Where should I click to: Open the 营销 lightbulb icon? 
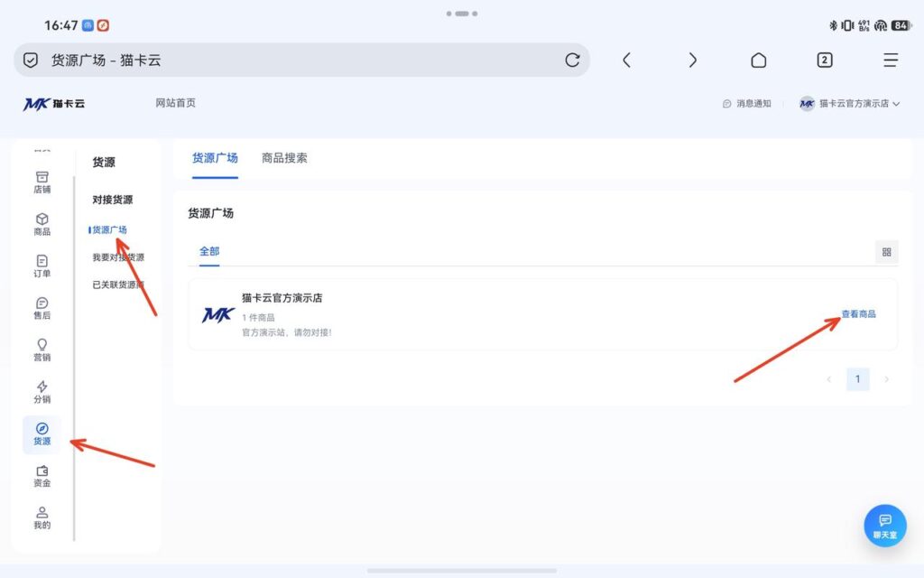pyautogui.click(x=42, y=350)
